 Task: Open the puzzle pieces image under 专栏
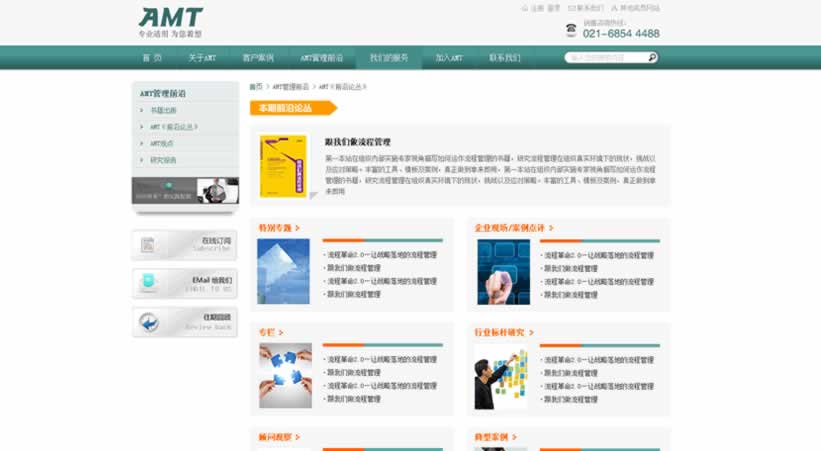(x=285, y=375)
